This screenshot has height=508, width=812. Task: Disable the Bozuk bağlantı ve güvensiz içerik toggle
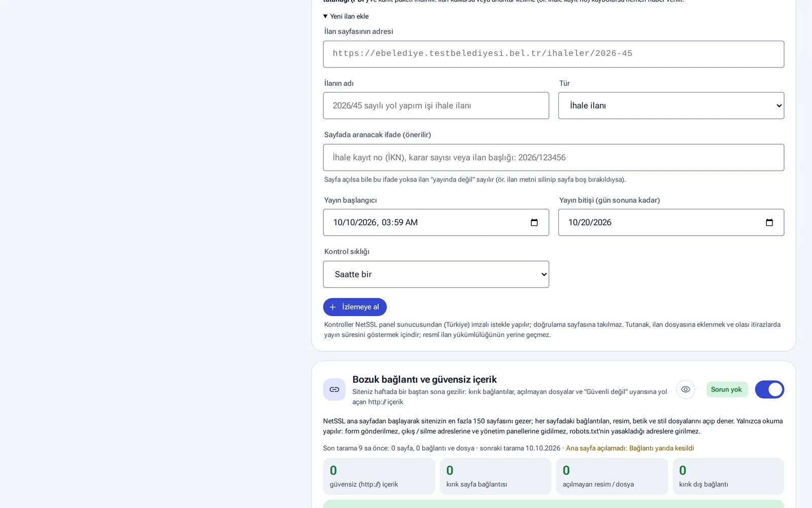click(769, 390)
